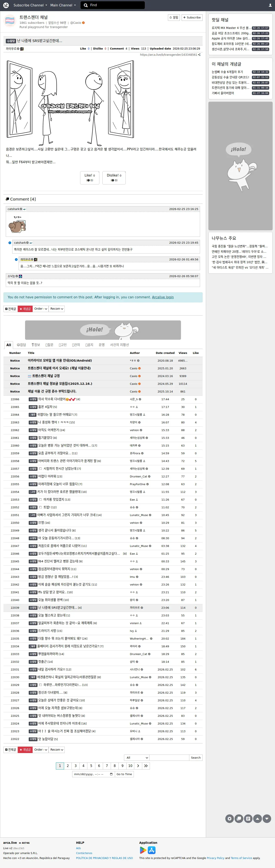
Task: Open the Ads footer link
Action: (78, 848)
